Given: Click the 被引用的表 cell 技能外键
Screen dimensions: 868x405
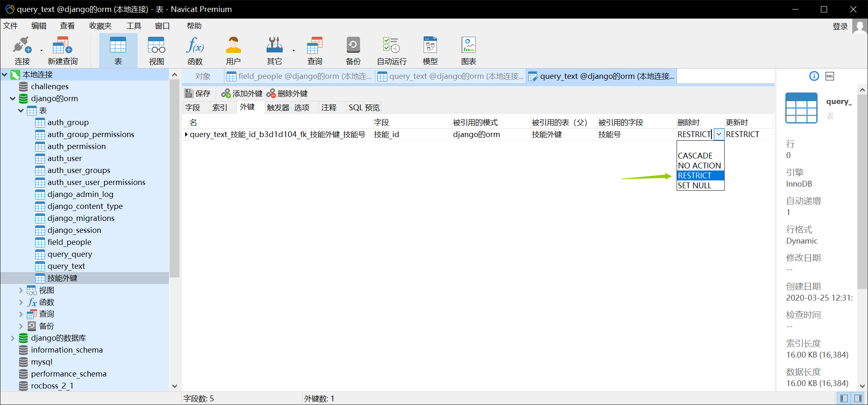Looking at the screenshot, I should 564,134.
